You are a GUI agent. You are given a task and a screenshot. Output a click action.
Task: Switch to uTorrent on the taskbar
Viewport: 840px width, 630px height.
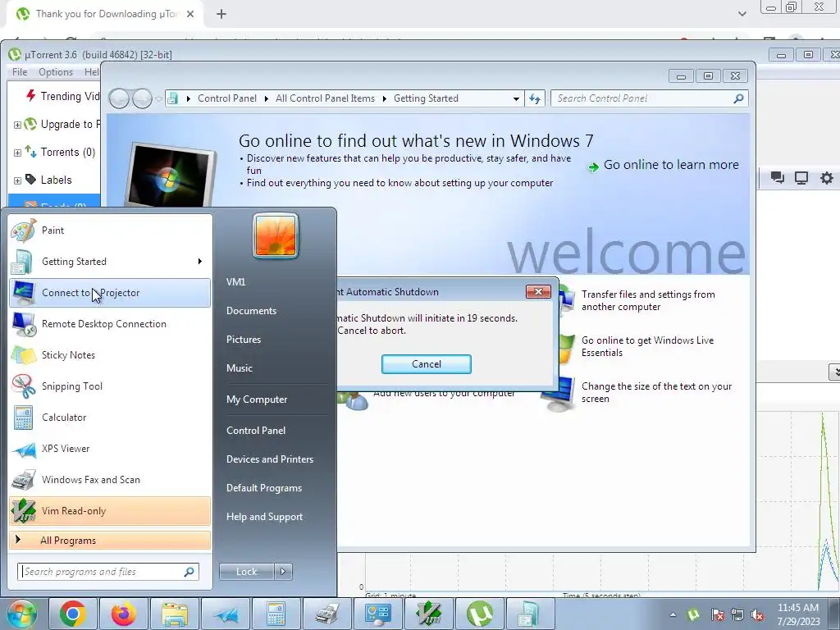[480, 614]
